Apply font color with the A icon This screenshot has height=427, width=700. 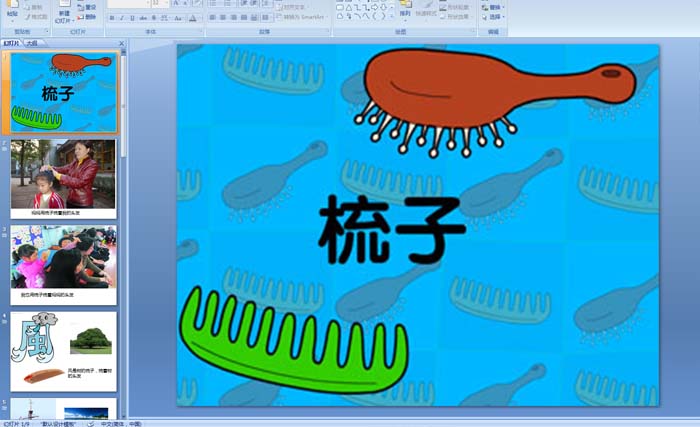click(x=192, y=18)
